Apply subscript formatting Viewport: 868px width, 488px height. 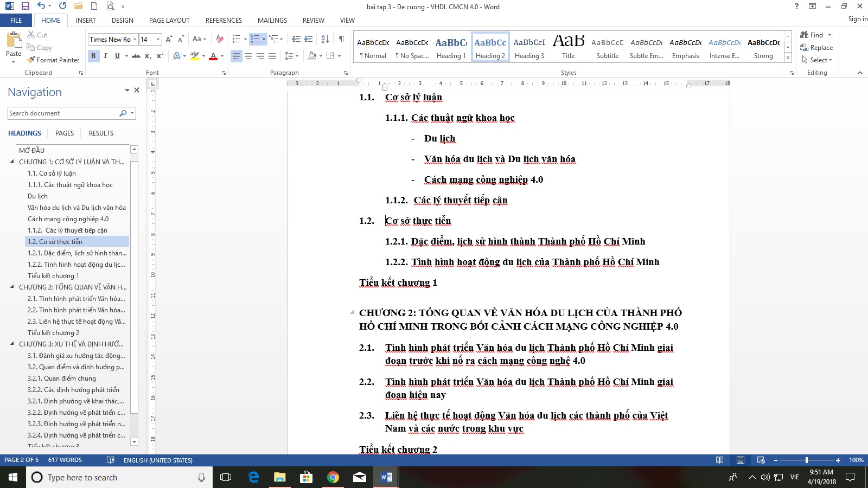coord(148,56)
